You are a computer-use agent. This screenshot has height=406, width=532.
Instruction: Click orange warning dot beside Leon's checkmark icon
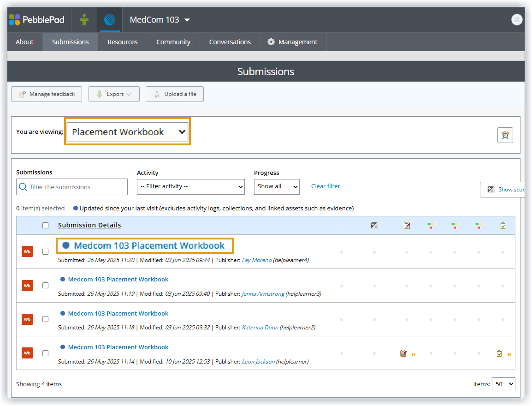click(509, 354)
